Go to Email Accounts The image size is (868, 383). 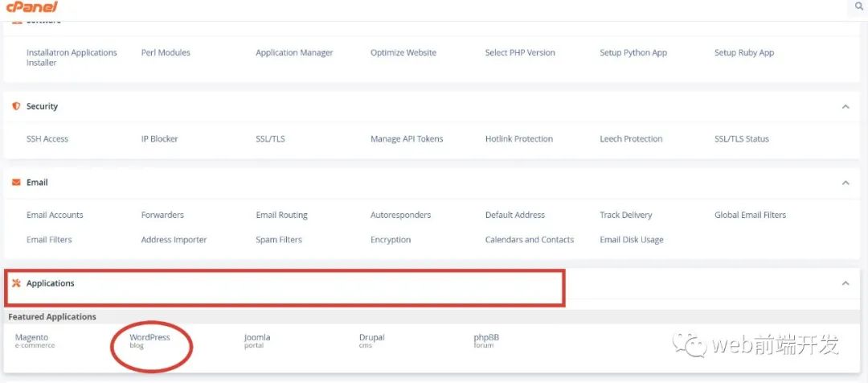click(55, 216)
